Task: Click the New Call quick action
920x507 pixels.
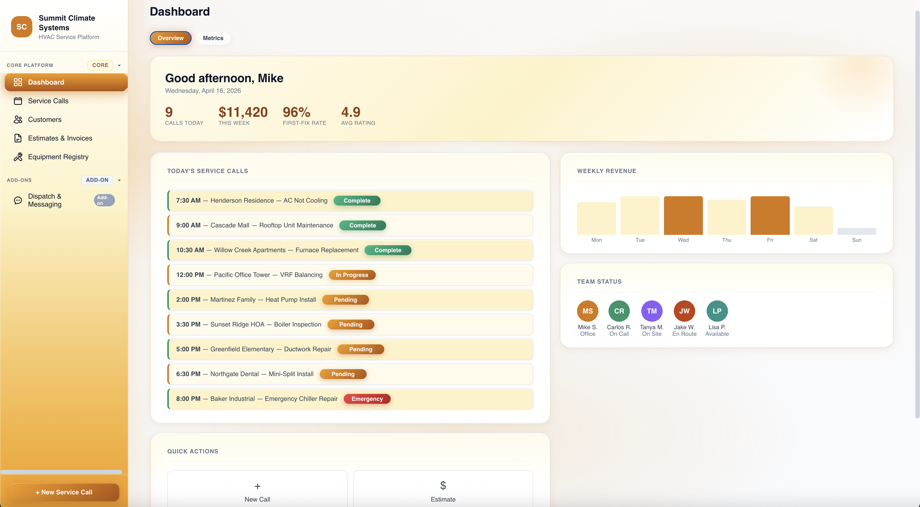Action: point(257,489)
